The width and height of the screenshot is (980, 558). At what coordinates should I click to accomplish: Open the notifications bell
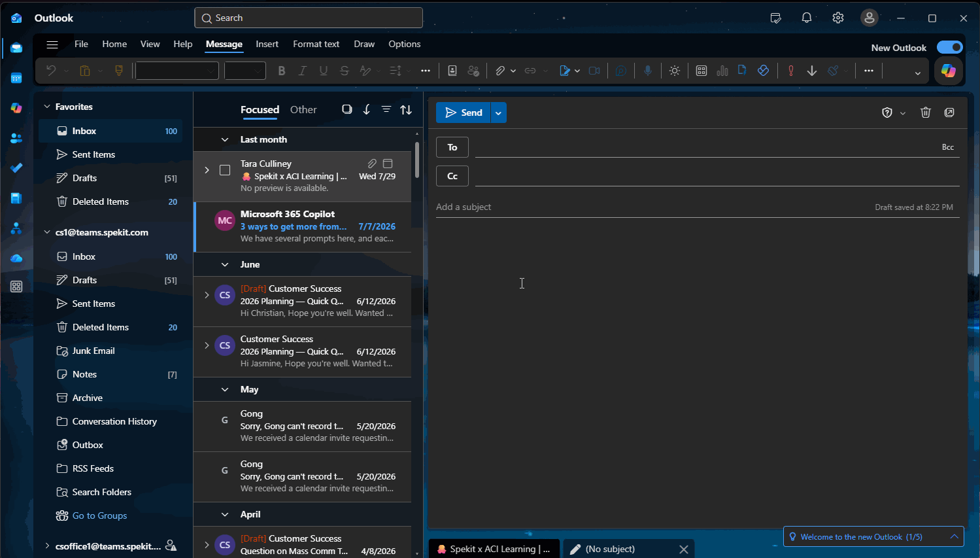(807, 18)
